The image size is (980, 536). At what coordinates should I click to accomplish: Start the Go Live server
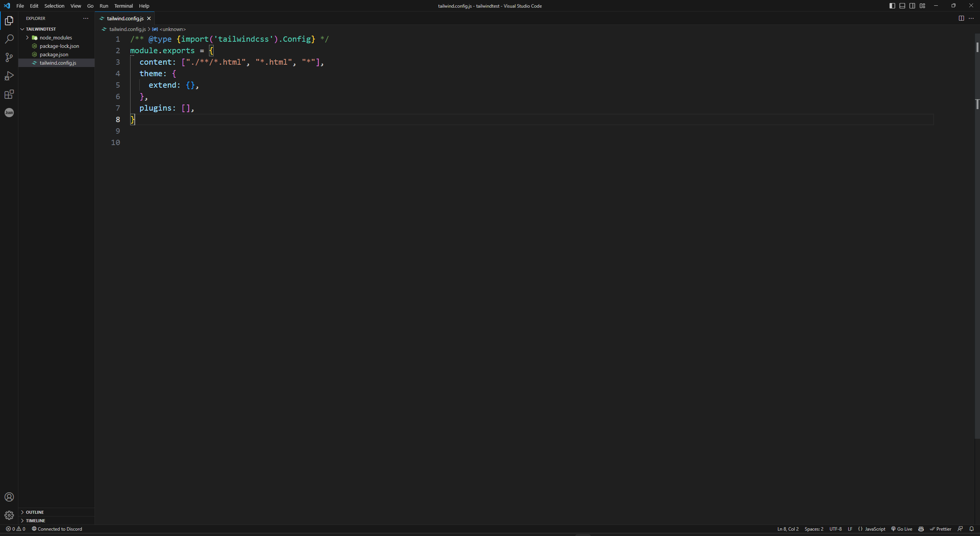click(x=902, y=529)
